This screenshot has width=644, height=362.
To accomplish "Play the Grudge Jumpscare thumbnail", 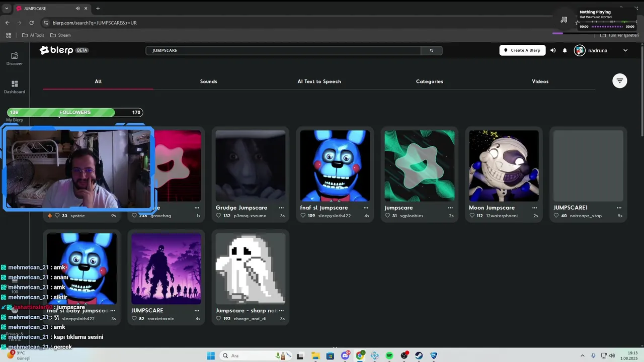I will [x=250, y=166].
